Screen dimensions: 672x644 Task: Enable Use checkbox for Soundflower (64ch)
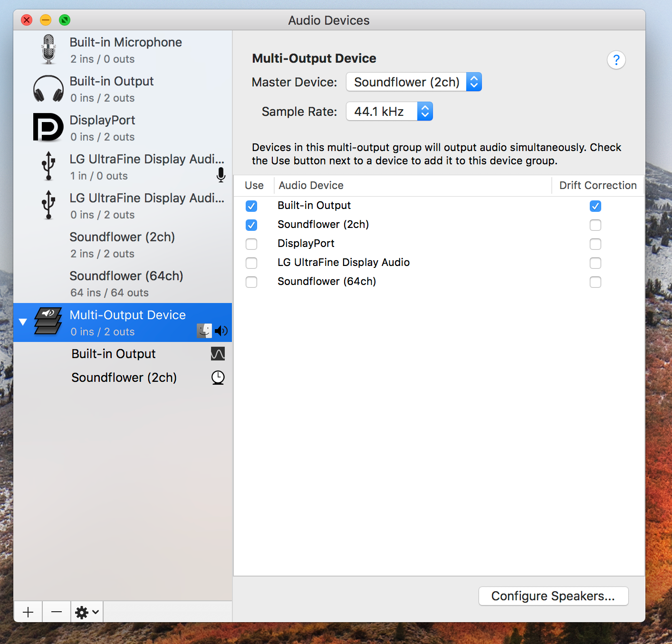tap(251, 282)
